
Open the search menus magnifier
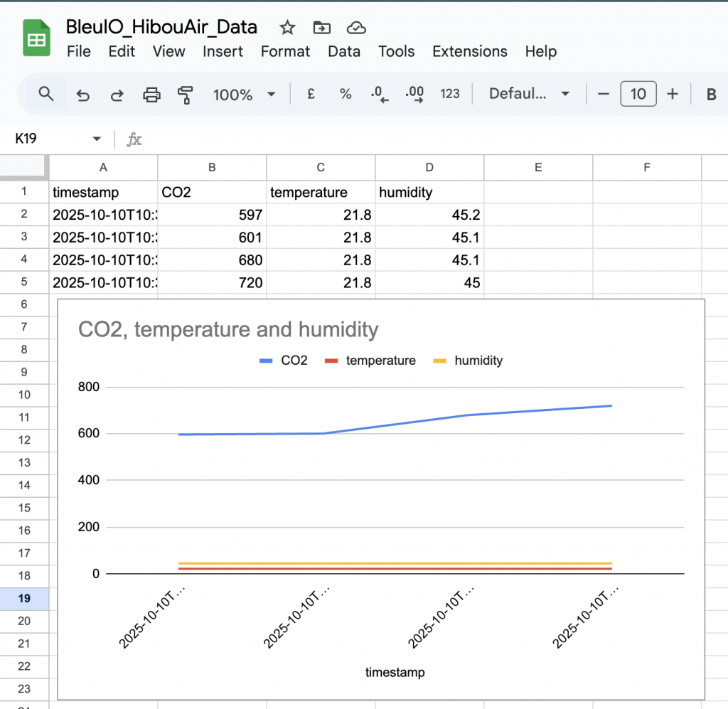[46, 94]
